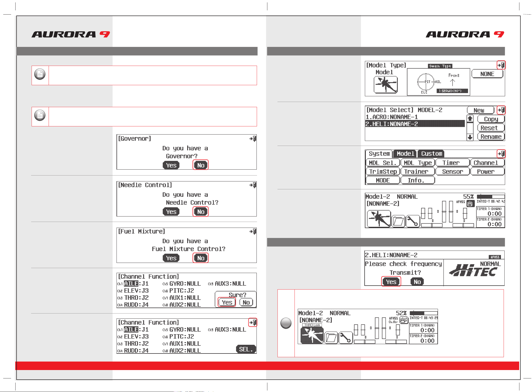532x392 pixels.
Task: Open the wrench icon on 52% home screen
Action: click(346, 338)
